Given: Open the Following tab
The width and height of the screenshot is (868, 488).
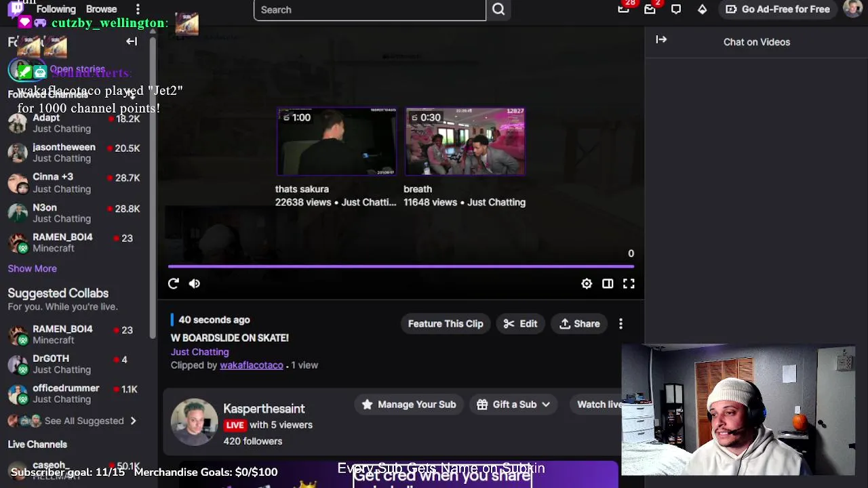Looking at the screenshot, I should click(56, 9).
